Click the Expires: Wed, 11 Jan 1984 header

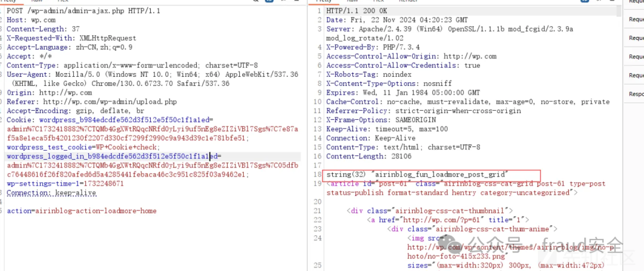403,92
